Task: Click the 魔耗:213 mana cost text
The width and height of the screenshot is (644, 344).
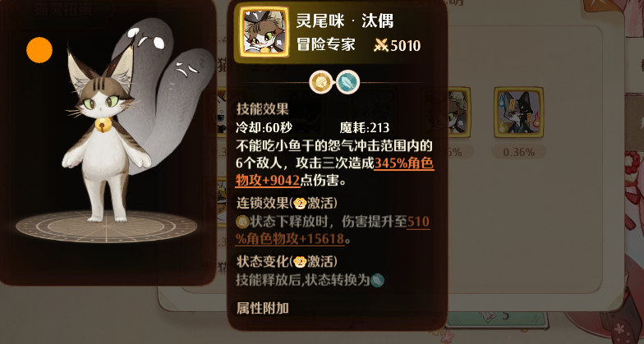Action: click(365, 128)
